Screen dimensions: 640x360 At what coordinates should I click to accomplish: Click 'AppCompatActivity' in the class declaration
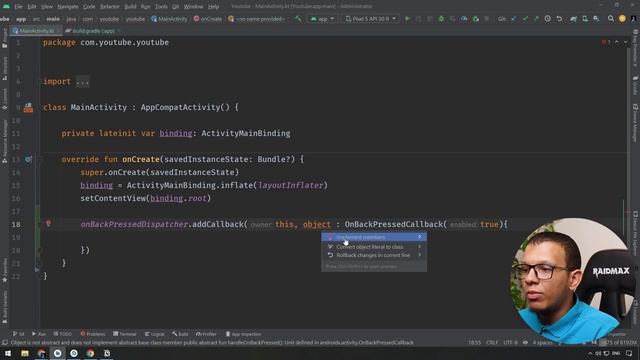[180, 107]
